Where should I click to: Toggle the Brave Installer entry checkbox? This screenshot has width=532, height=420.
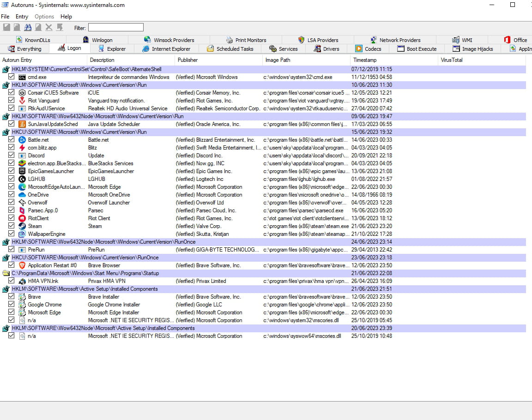click(11, 296)
